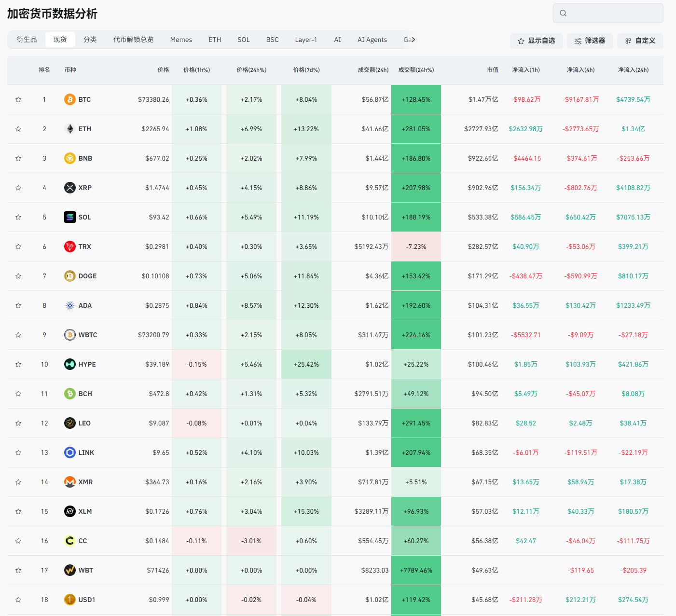This screenshot has width=676, height=616.
Task: Click the Solana SOL coin icon
Action: (70, 217)
